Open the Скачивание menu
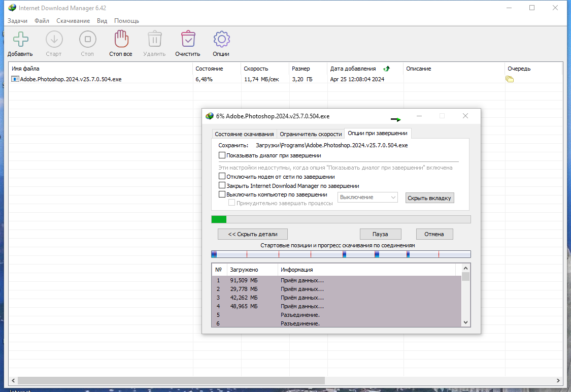The width and height of the screenshot is (571, 392). [x=73, y=21]
